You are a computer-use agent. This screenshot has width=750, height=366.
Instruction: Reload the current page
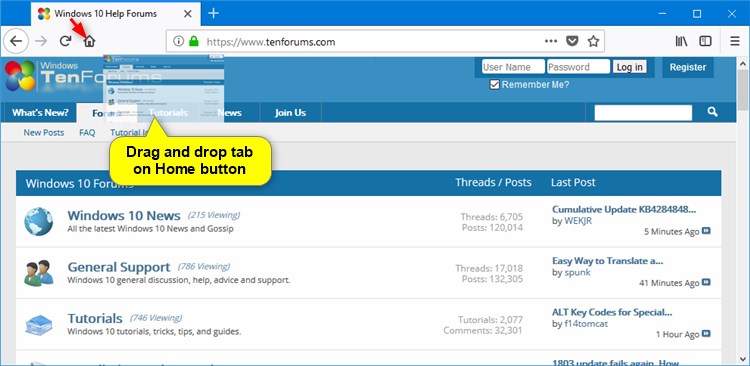(x=65, y=41)
